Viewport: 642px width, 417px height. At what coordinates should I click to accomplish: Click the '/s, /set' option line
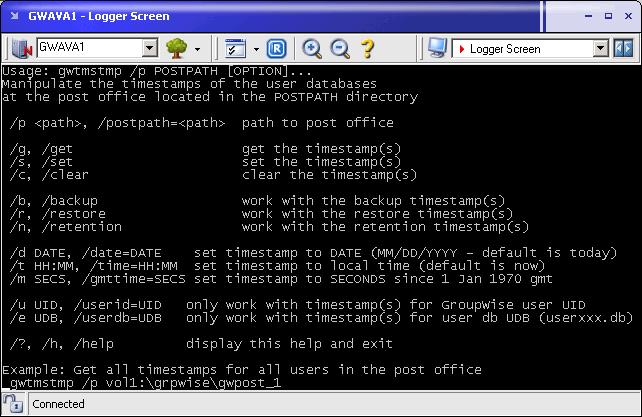click(206, 162)
